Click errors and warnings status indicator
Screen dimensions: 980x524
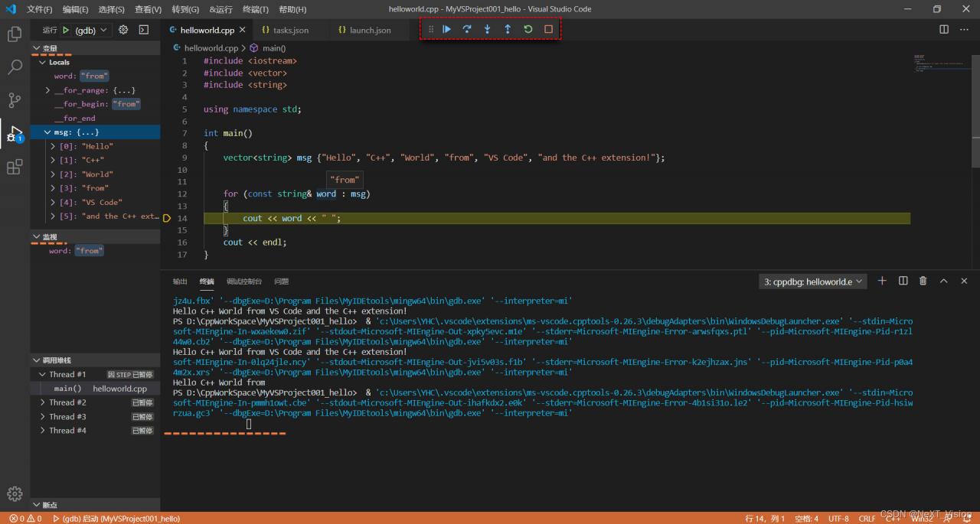(25, 519)
